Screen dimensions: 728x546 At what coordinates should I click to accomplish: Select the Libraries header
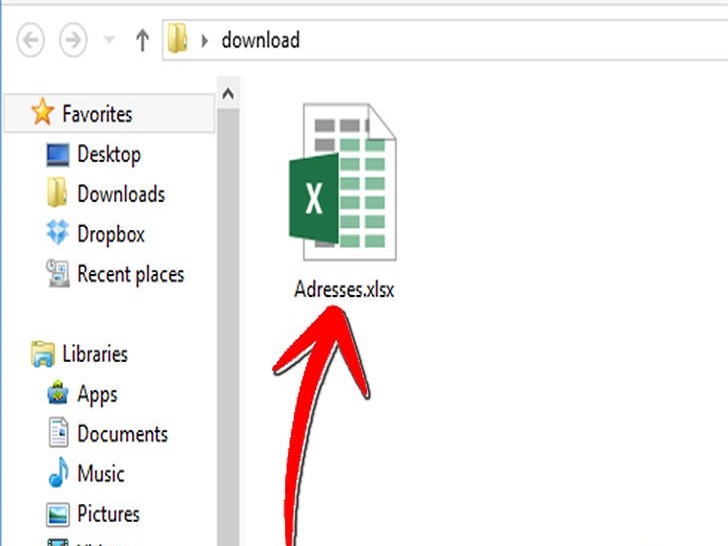point(95,354)
